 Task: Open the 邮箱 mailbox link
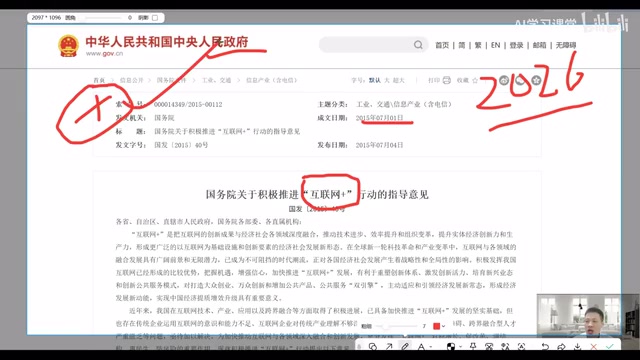(540, 45)
